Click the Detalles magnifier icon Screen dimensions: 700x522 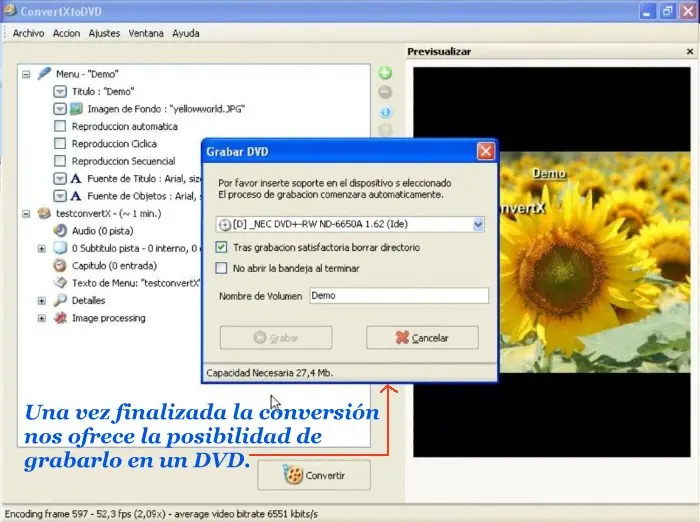click(x=60, y=300)
